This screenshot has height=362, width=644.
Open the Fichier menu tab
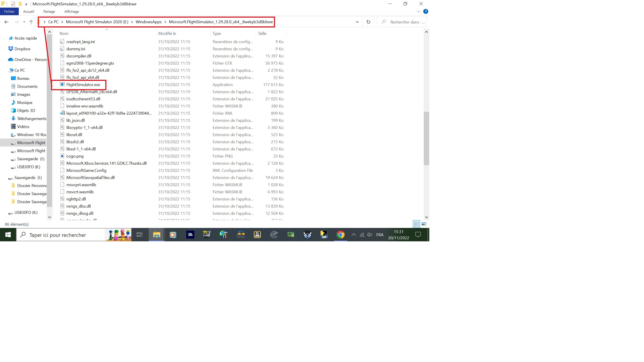(9, 11)
